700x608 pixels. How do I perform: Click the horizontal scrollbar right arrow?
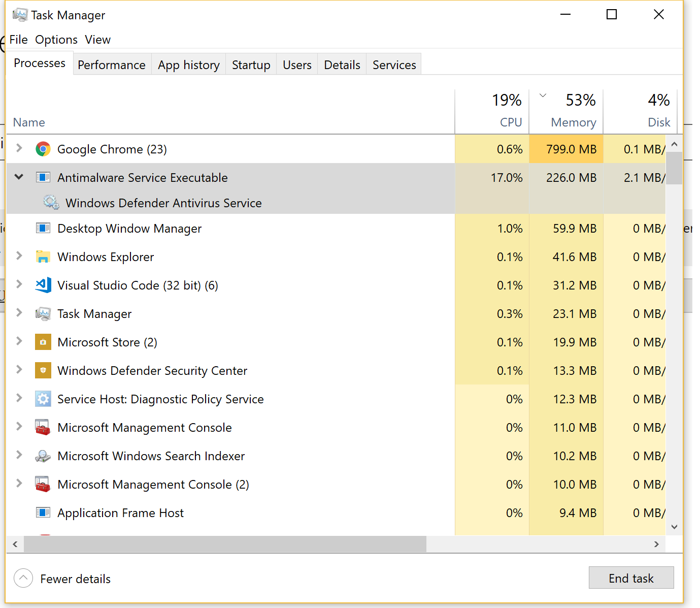coord(656,544)
